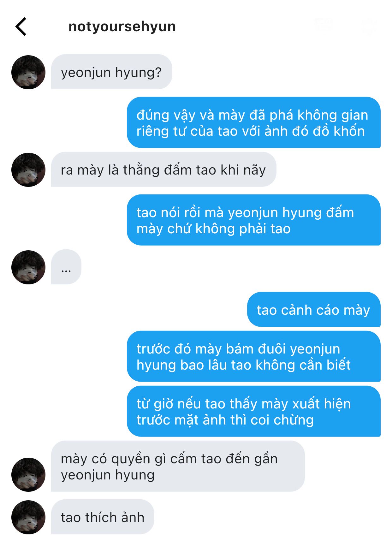The image size is (392, 541).
Task: Select the "tao thích ảnh" message bubble
Action: coord(103,517)
